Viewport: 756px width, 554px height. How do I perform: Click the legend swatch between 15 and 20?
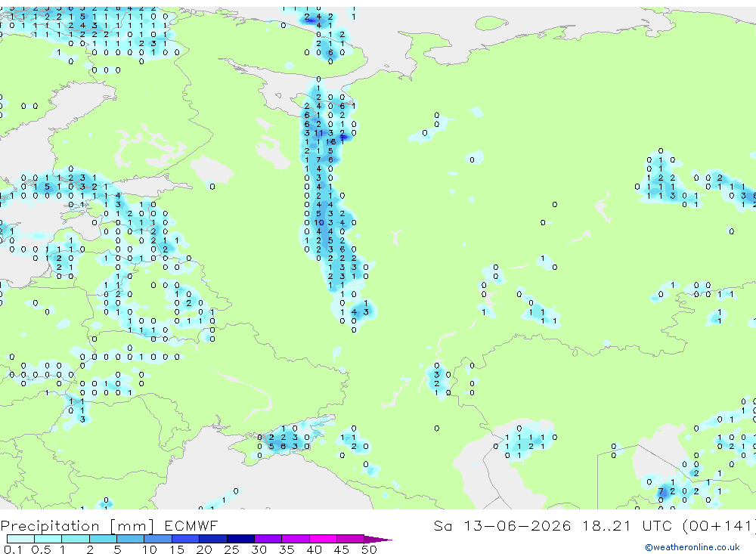(x=186, y=539)
